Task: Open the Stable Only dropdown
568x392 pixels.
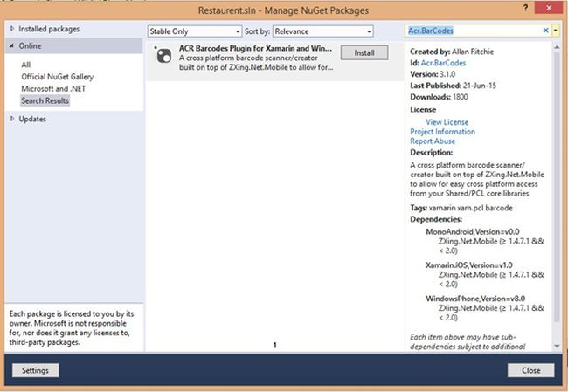Action: coord(195,31)
